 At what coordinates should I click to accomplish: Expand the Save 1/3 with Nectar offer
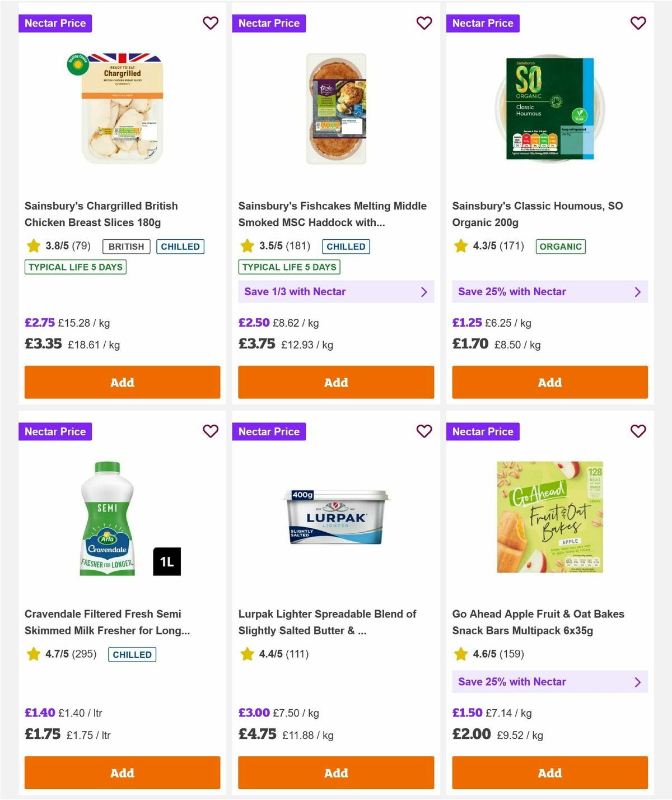click(335, 291)
